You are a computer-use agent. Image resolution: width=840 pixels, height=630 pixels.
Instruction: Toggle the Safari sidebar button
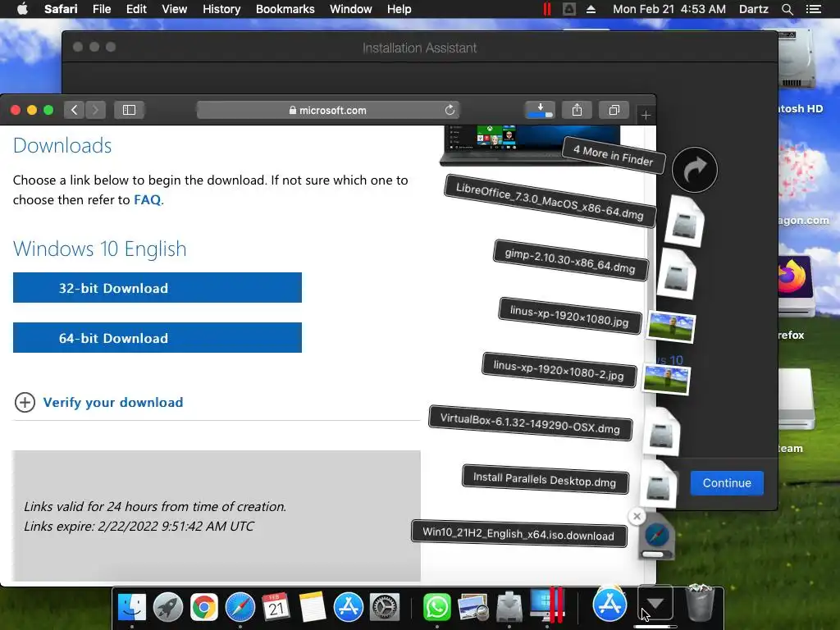129,110
